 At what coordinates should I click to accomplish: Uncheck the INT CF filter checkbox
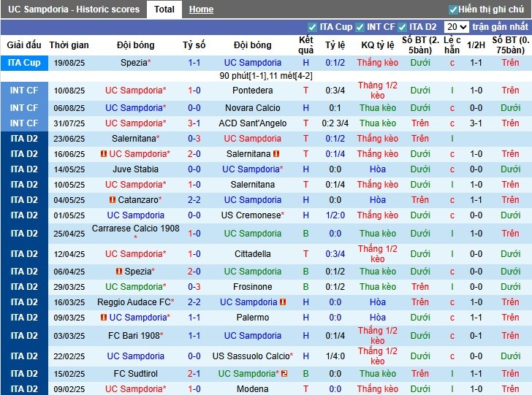pyautogui.click(x=360, y=27)
